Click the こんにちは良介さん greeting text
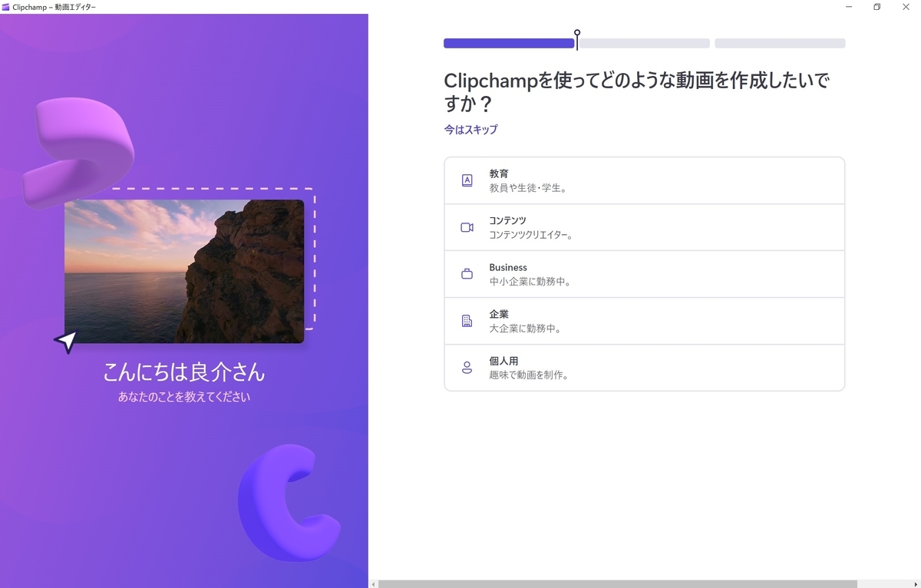The image size is (921, 588). click(x=184, y=372)
